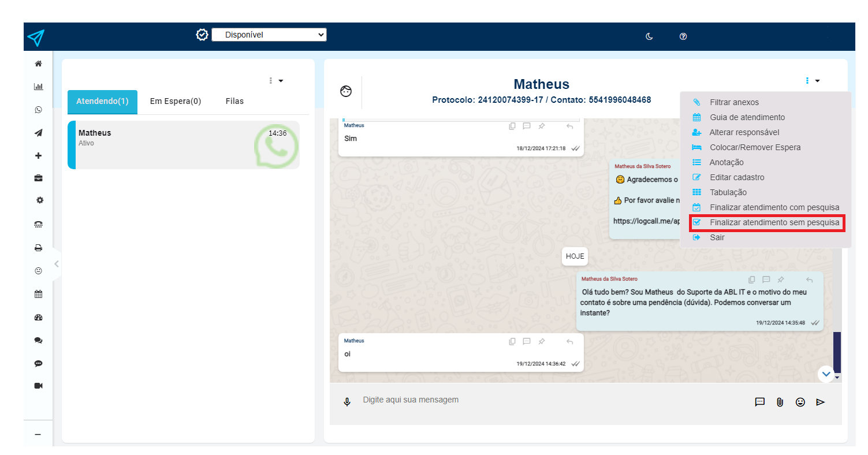Reply to the 'Sim' message
The image size is (868, 455).
[570, 126]
